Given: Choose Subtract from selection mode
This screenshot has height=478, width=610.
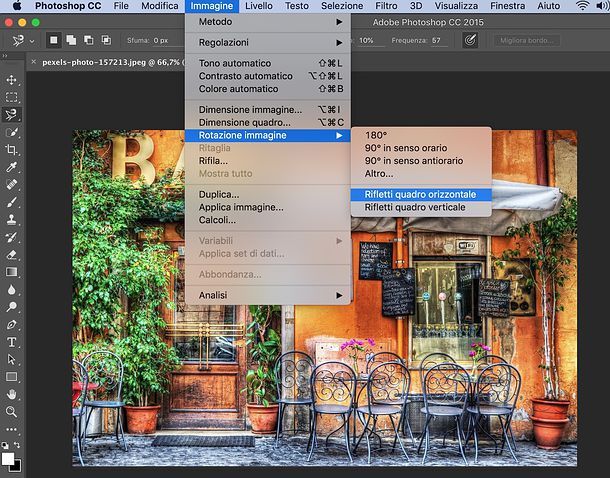Looking at the screenshot, I should 88,40.
